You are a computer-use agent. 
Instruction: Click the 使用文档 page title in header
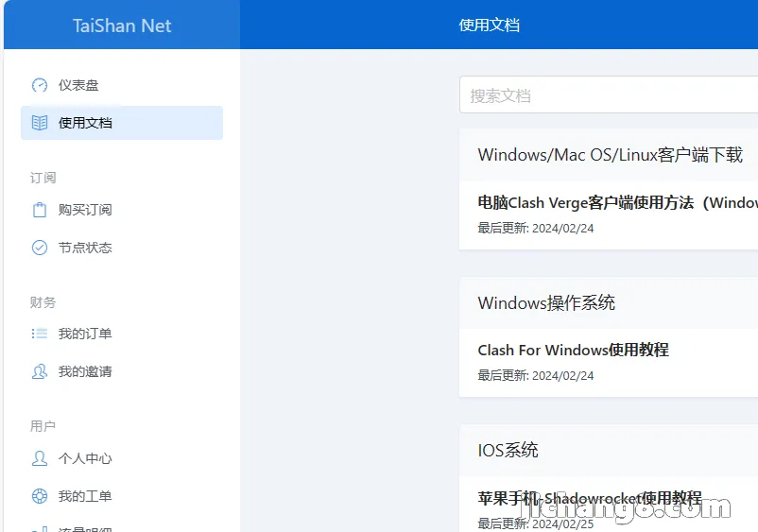(x=490, y=26)
